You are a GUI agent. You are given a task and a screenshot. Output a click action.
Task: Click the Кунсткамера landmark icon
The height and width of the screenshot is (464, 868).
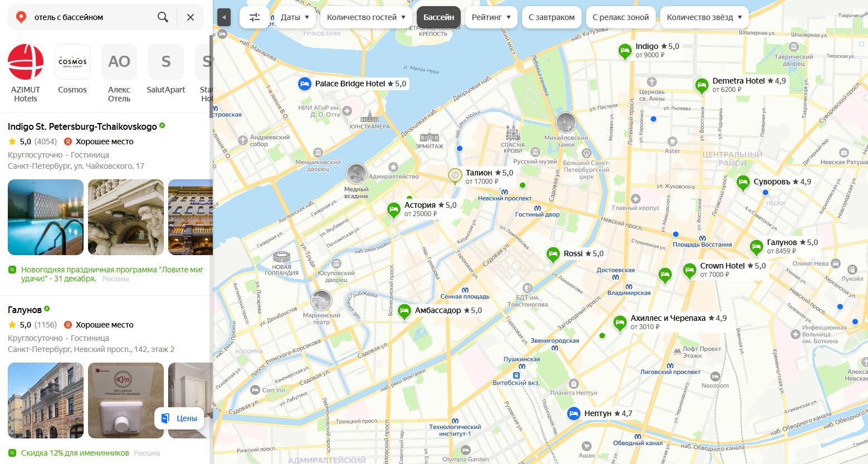pyautogui.click(x=369, y=116)
